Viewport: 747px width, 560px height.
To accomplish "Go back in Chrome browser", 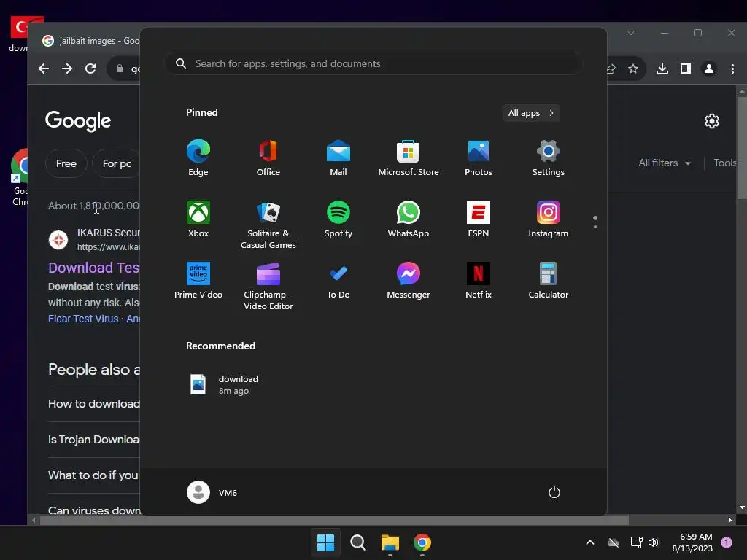I will (x=44, y=69).
